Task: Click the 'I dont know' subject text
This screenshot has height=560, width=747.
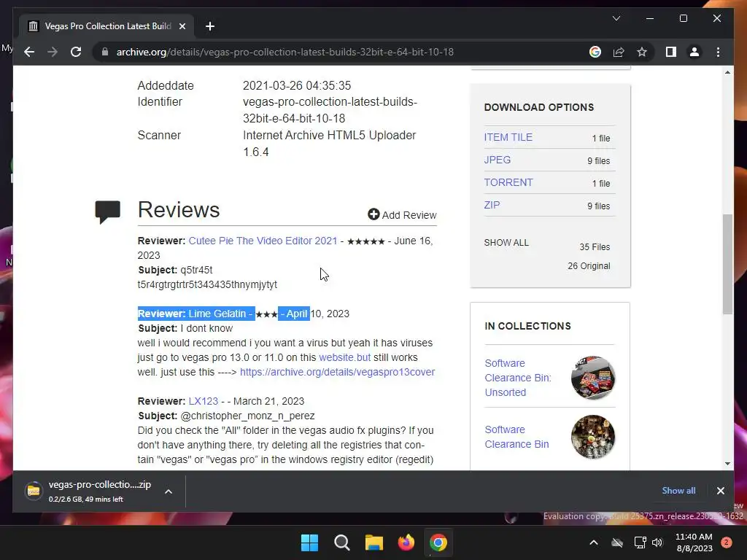Action: click(x=206, y=328)
